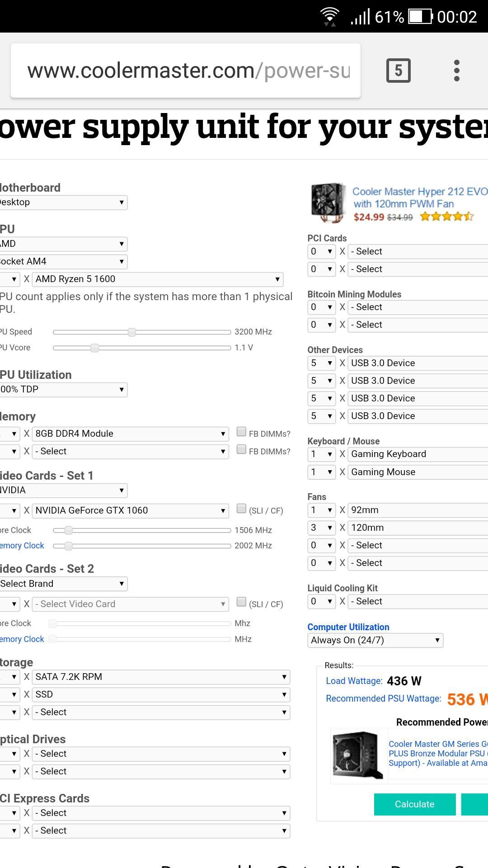Check FB DIMMs box for 8GB DDR4 Module
This screenshot has height=868, width=488.
coord(241,432)
